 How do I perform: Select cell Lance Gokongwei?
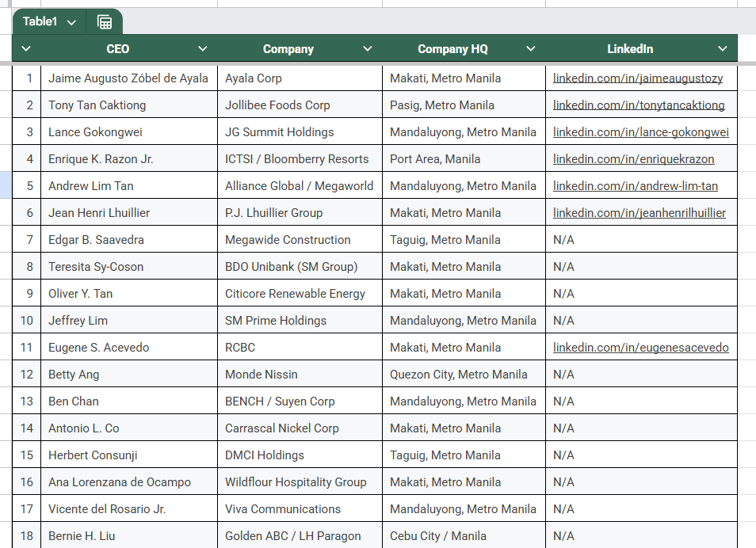click(129, 132)
